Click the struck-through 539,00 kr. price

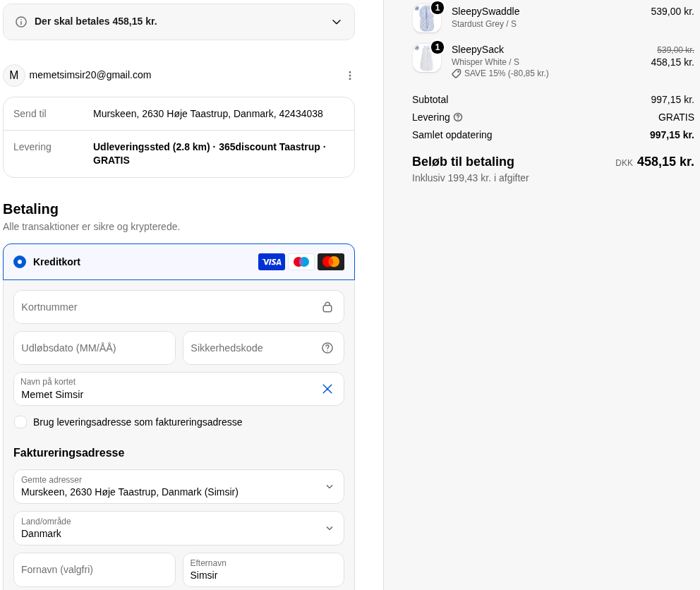pyautogui.click(x=675, y=50)
